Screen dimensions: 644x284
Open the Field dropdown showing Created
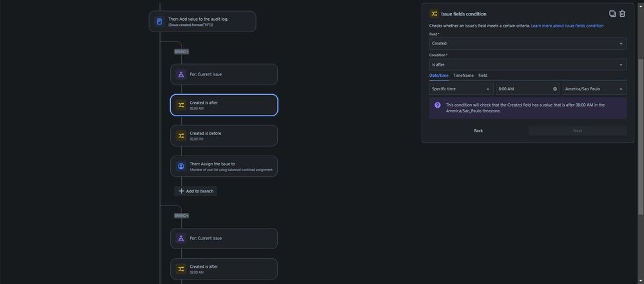tap(528, 43)
